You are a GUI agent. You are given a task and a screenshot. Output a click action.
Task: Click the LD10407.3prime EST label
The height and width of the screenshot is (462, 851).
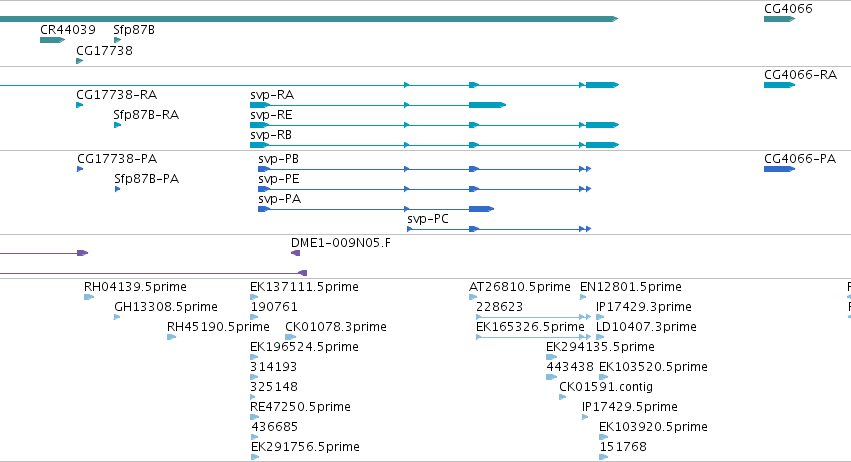point(646,327)
